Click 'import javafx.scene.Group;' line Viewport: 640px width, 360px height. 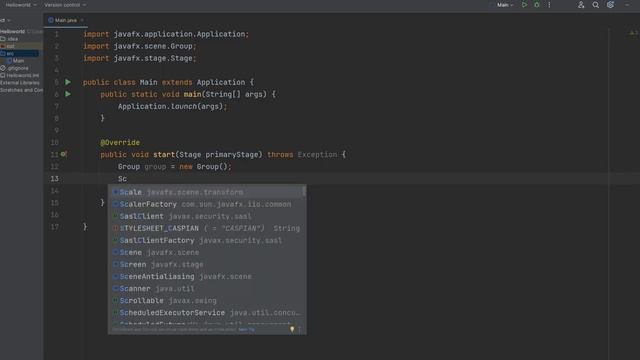point(140,46)
